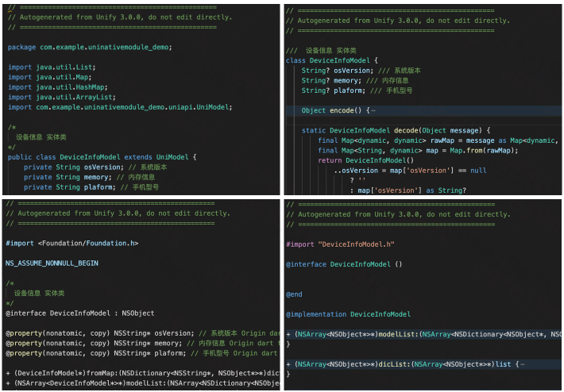
Task: Click the line "package com.example.uninativemodule_demo;"
Action: (90, 47)
